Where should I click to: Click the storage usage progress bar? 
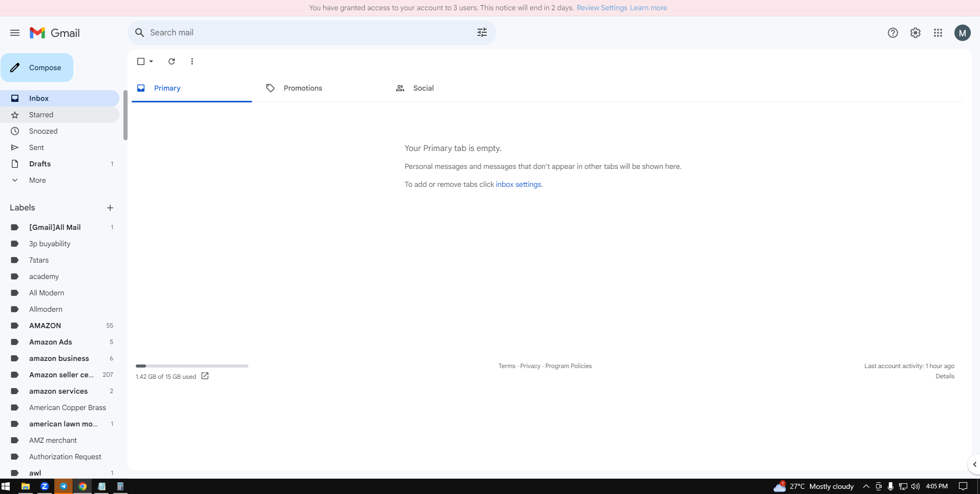click(192, 366)
